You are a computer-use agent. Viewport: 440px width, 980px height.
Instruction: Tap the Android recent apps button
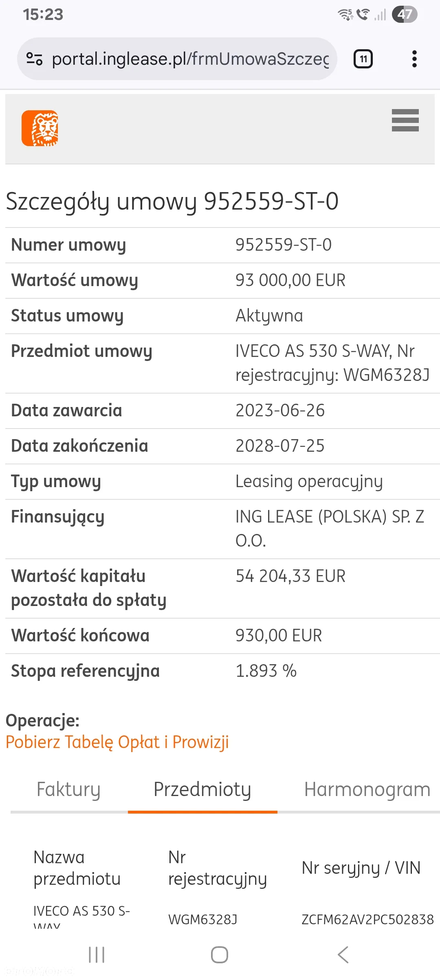coord(97,954)
